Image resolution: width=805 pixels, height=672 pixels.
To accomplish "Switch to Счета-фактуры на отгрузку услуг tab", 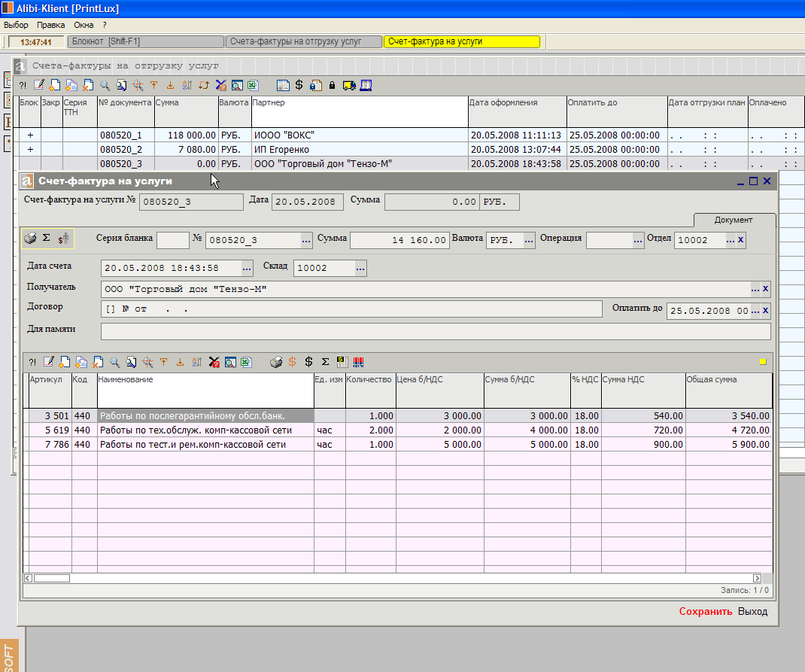I will pos(304,41).
